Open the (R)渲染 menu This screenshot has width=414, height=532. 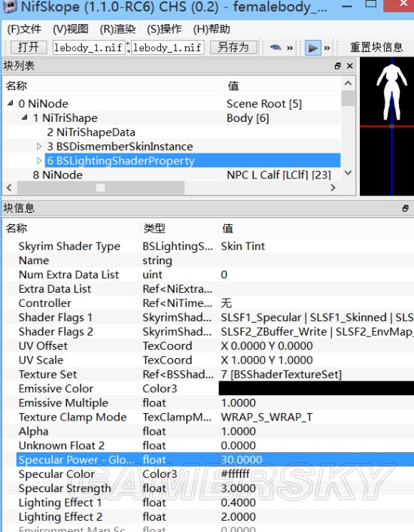coord(117,29)
